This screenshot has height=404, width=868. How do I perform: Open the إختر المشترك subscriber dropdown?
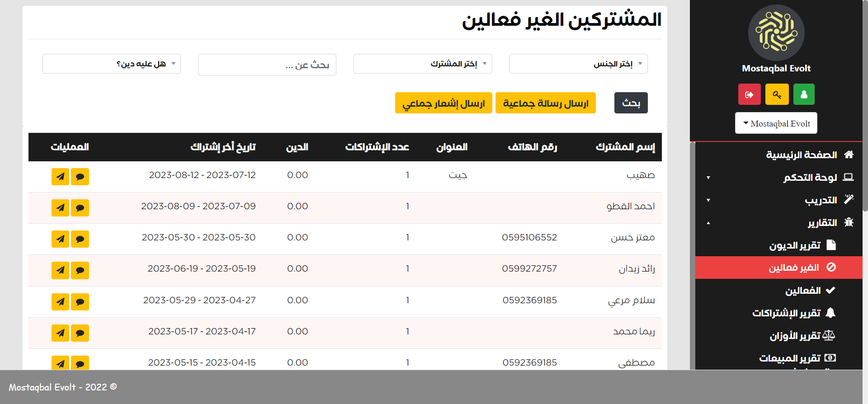[422, 64]
